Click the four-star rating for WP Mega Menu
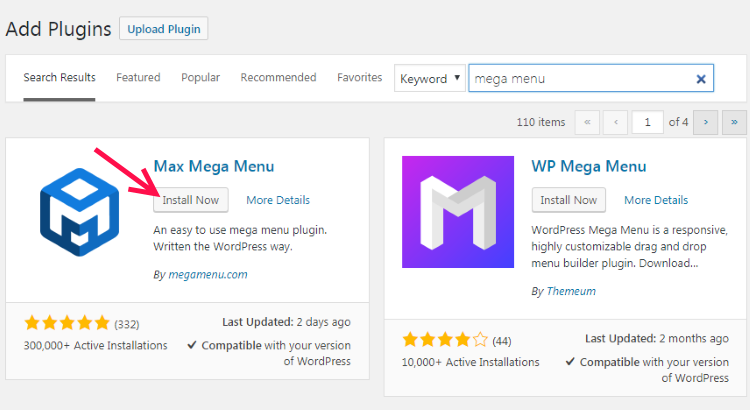The height and width of the screenshot is (410, 750). (x=445, y=340)
